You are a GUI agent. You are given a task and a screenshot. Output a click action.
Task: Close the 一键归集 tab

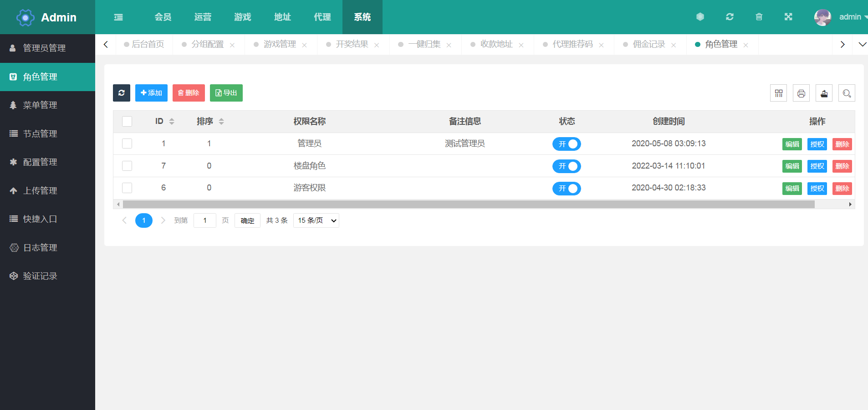[449, 45]
